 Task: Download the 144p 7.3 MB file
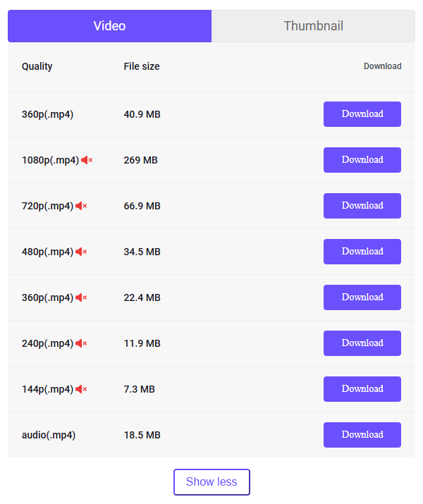point(362,389)
